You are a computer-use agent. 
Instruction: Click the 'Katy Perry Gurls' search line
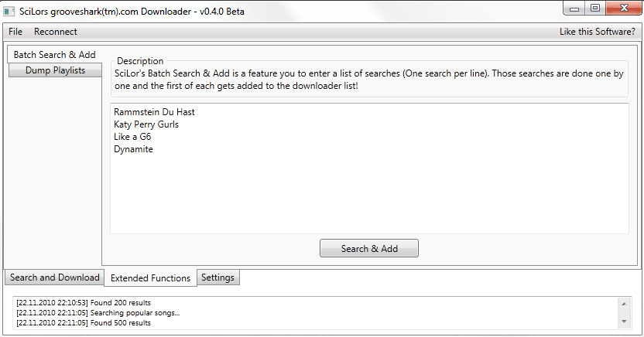146,124
